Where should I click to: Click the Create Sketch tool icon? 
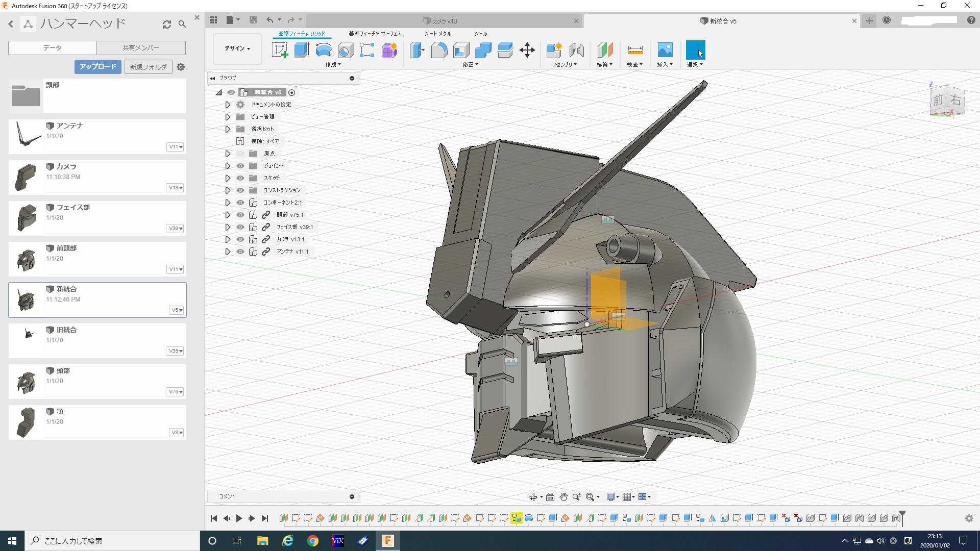point(280,50)
